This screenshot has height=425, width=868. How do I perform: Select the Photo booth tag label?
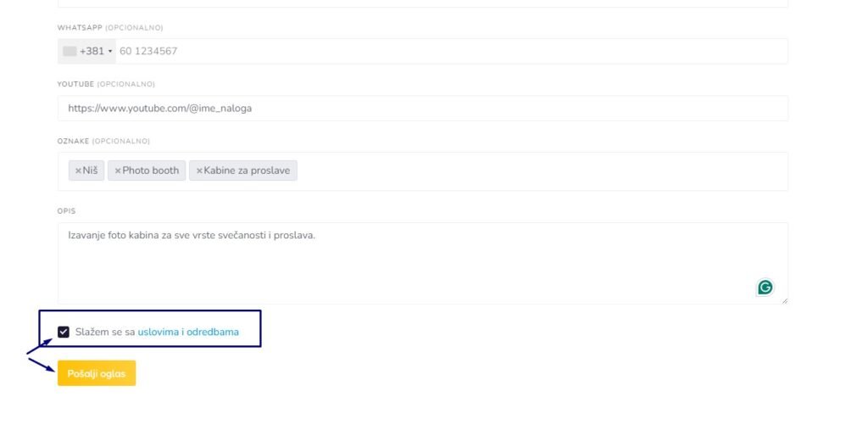[151, 171]
